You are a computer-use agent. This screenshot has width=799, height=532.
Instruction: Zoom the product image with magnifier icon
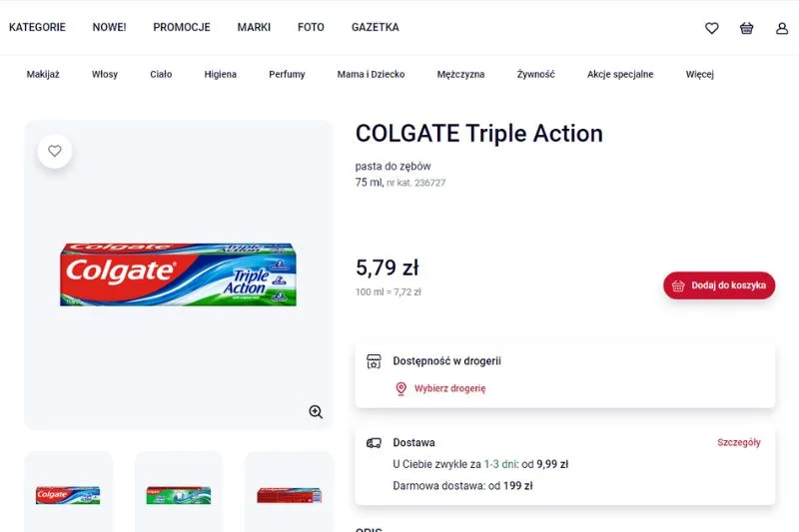tap(316, 411)
